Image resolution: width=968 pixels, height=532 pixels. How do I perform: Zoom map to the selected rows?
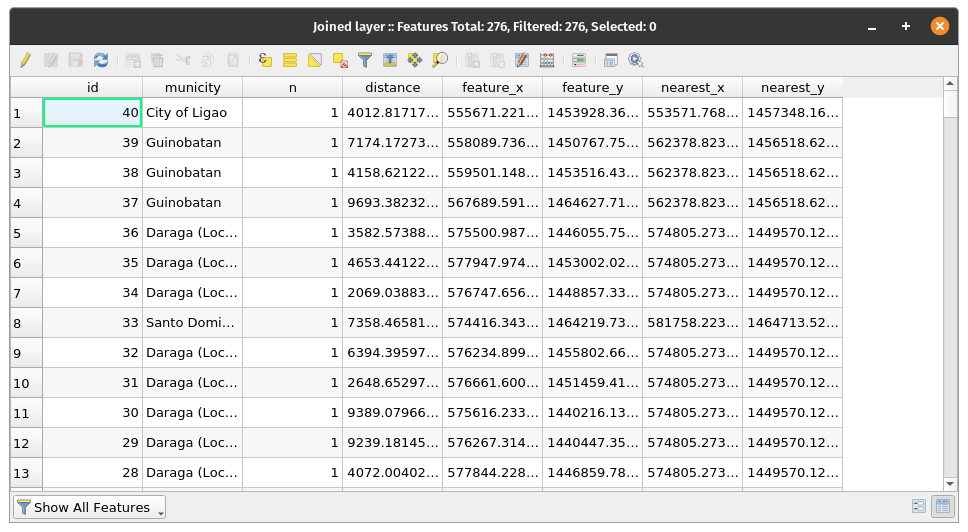(440, 60)
